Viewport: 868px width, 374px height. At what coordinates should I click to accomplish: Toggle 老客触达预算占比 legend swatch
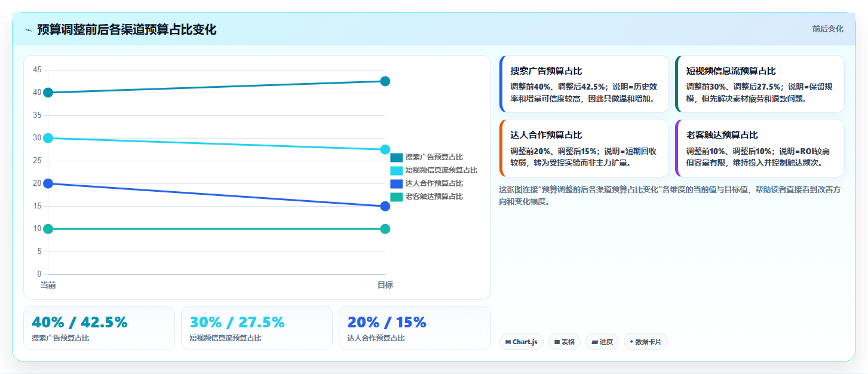(x=397, y=197)
